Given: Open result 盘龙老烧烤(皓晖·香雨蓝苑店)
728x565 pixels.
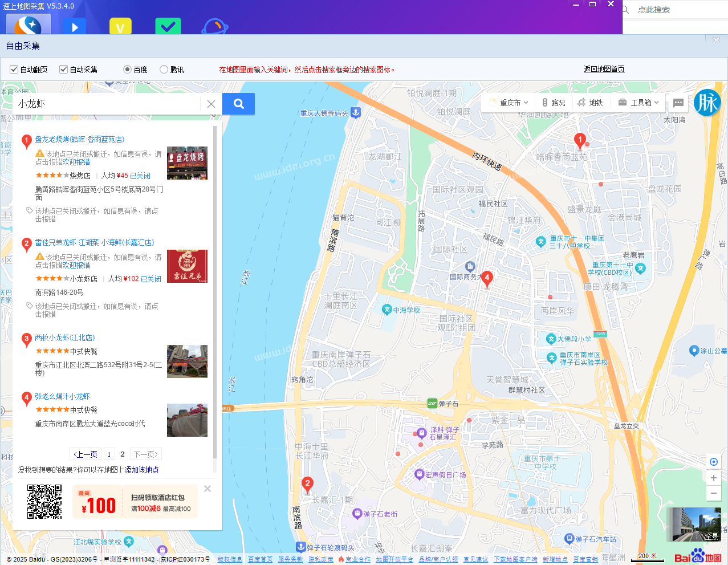Looking at the screenshot, I should coord(80,139).
